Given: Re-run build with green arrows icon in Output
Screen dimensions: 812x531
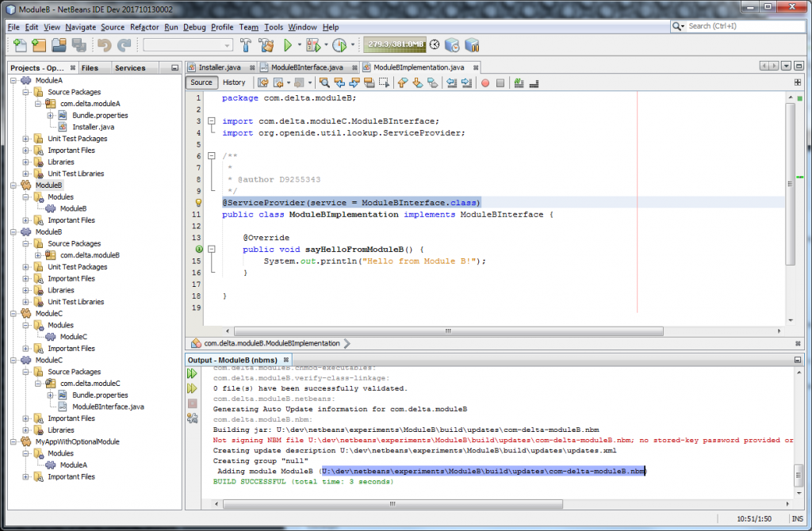Looking at the screenshot, I should 192,373.
